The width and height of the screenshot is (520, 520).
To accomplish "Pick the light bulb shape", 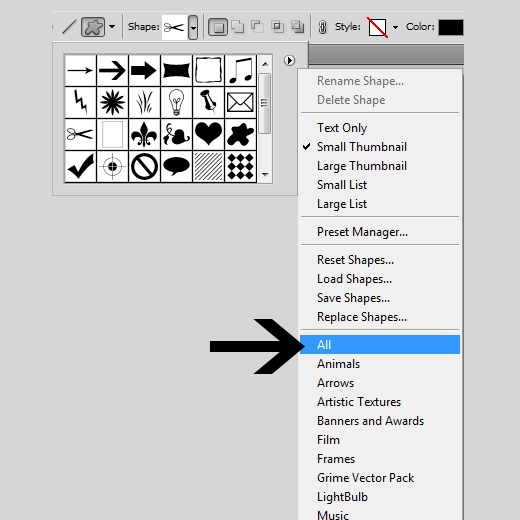I will pyautogui.click(x=176, y=102).
